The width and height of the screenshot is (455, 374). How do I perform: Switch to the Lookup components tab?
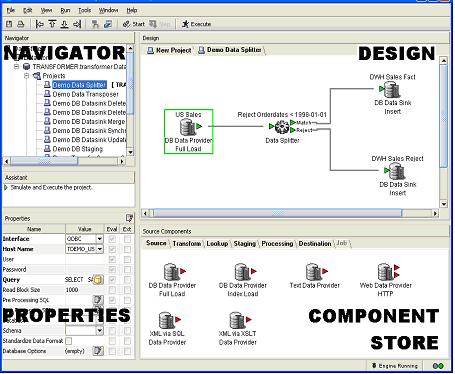coord(217,243)
